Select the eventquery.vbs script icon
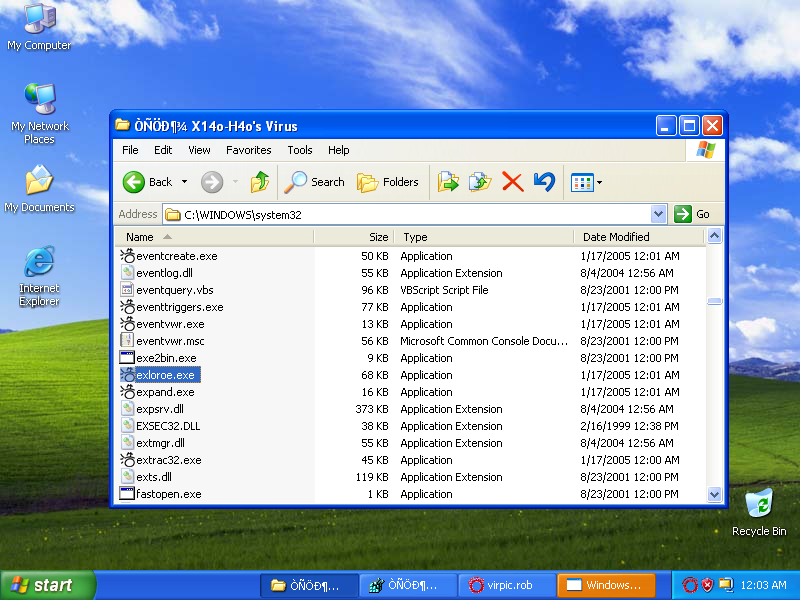The image size is (800, 600). [127, 290]
